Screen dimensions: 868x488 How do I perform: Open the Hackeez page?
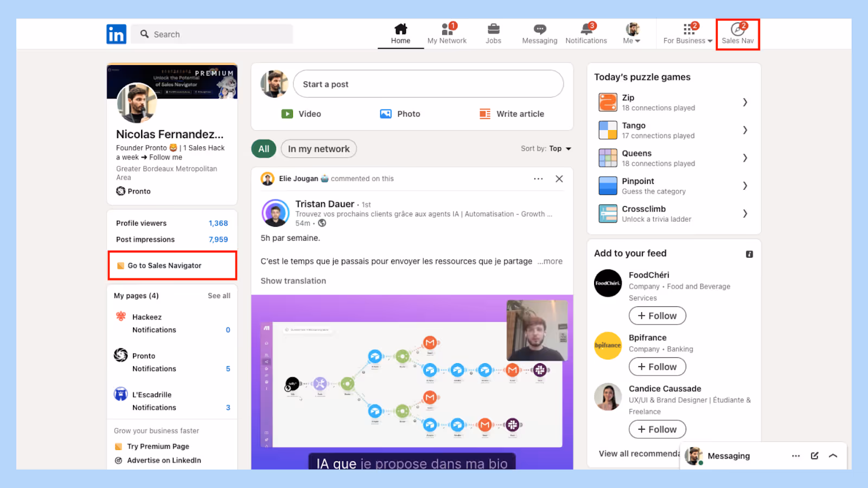[147, 317]
